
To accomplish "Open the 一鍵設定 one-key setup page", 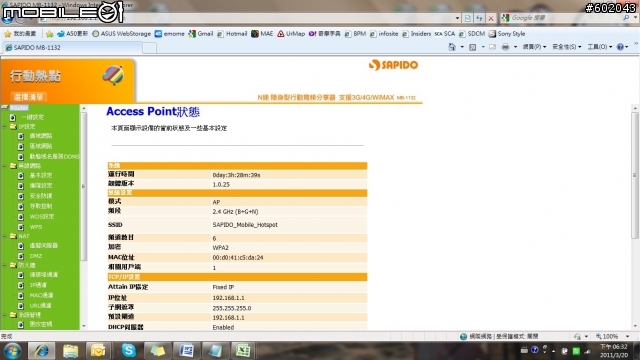I will tap(32, 117).
